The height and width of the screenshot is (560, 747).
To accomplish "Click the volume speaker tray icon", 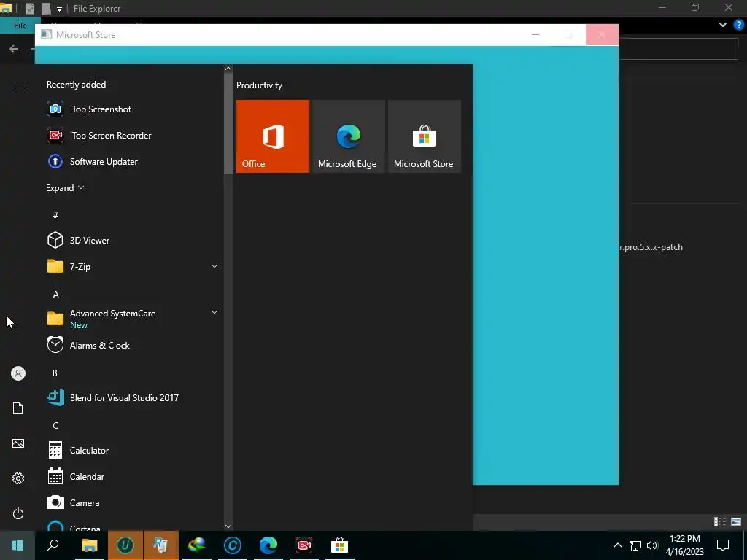I will [652, 545].
